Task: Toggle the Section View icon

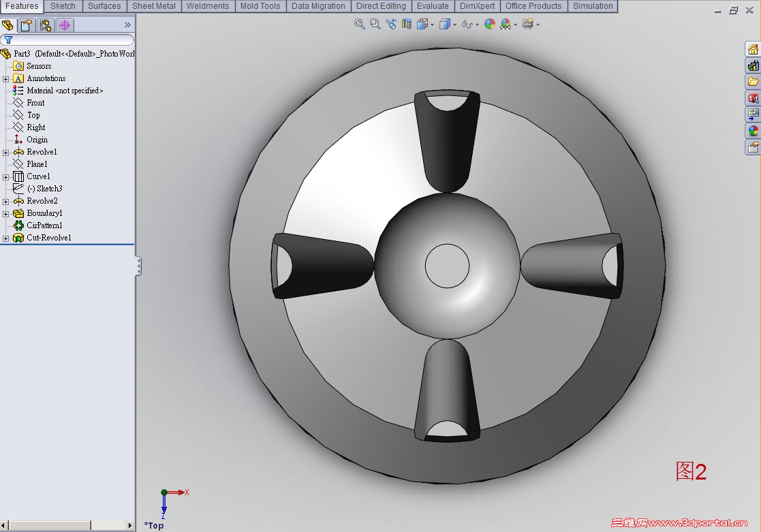Action: (407, 24)
